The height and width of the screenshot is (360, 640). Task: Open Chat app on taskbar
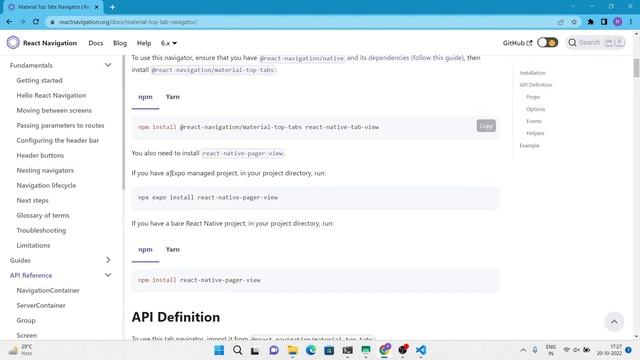coord(274,350)
